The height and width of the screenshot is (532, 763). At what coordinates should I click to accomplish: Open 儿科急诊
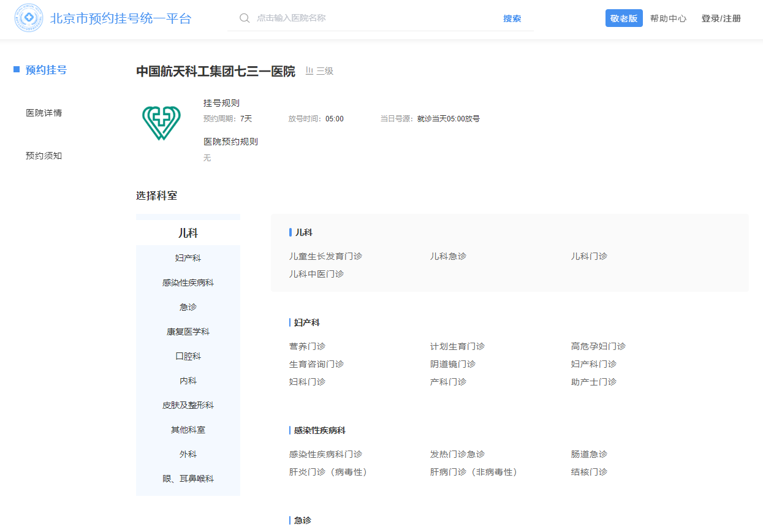tap(448, 256)
